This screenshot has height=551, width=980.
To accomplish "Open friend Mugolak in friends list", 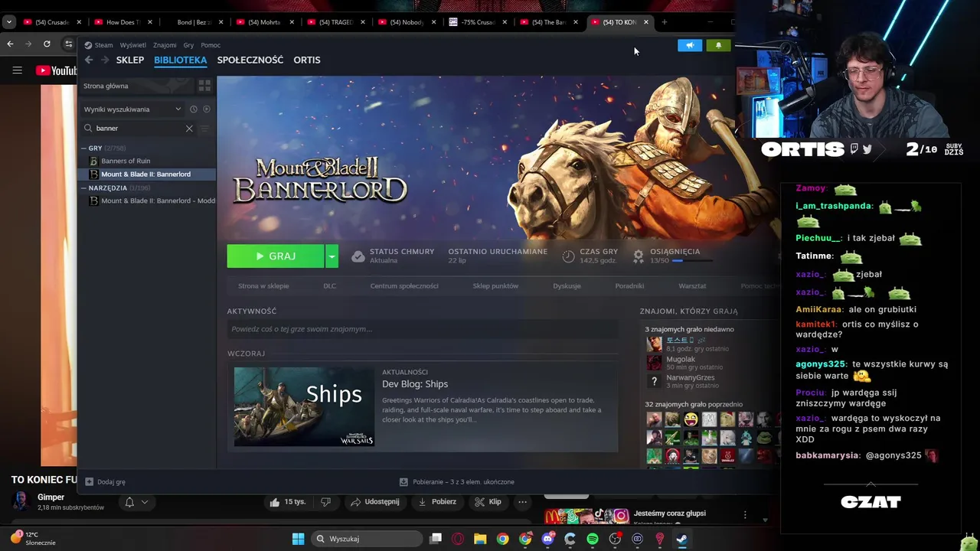I will point(681,359).
